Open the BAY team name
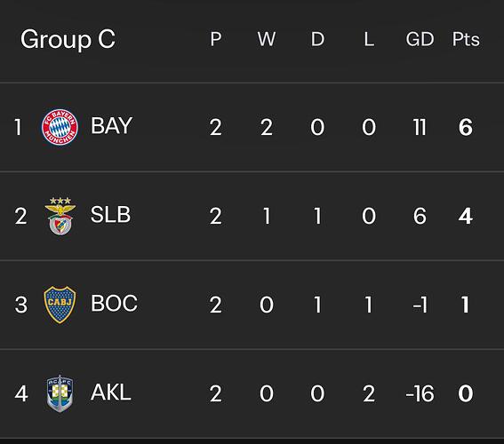The image size is (504, 444). click(x=111, y=125)
